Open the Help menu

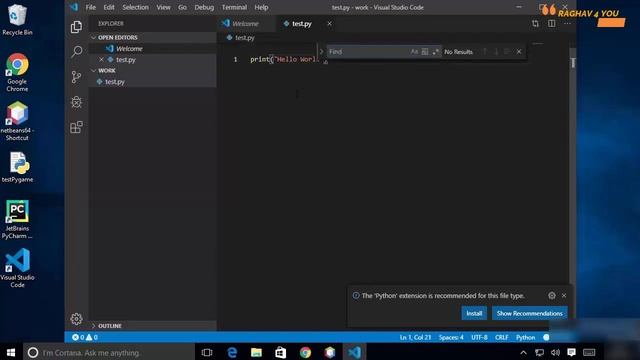pos(261,7)
